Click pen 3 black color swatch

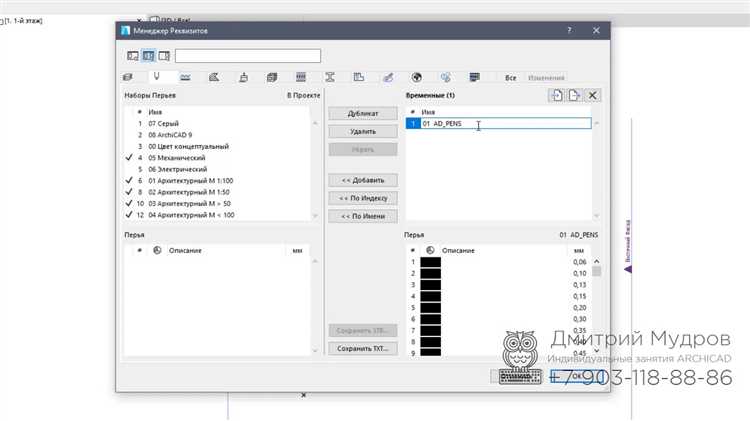430,285
